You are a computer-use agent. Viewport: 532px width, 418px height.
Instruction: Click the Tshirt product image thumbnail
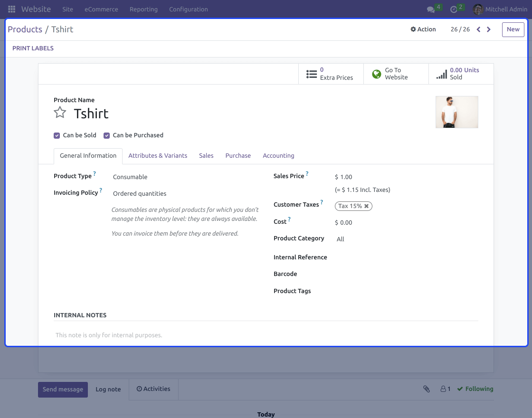pyautogui.click(x=457, y=112)
